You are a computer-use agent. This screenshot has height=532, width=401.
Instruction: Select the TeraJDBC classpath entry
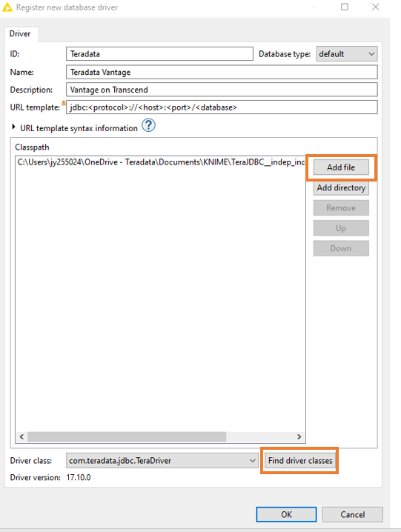point(161,162)
